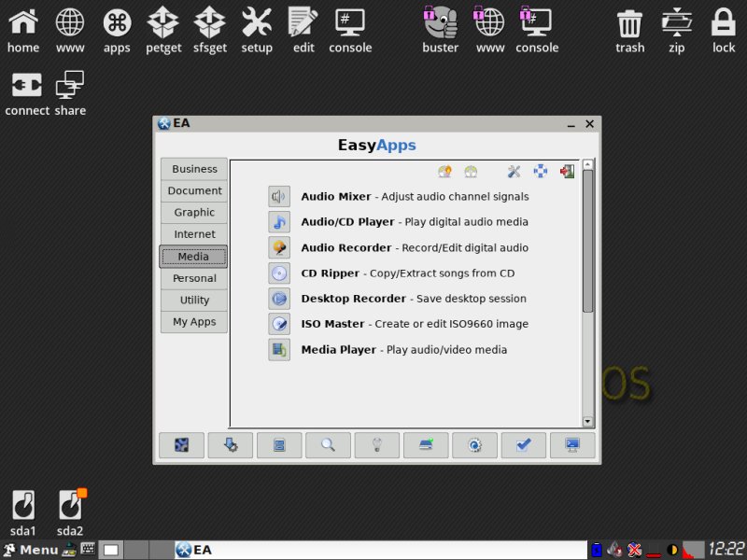Click the EA taskbar button to toggle the window
The image size is (747, 560).
click(x=196, y=550)
